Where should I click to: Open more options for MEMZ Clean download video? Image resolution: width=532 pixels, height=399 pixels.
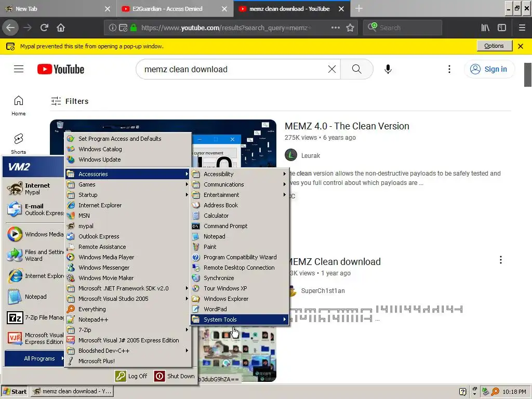click(500, 260)
